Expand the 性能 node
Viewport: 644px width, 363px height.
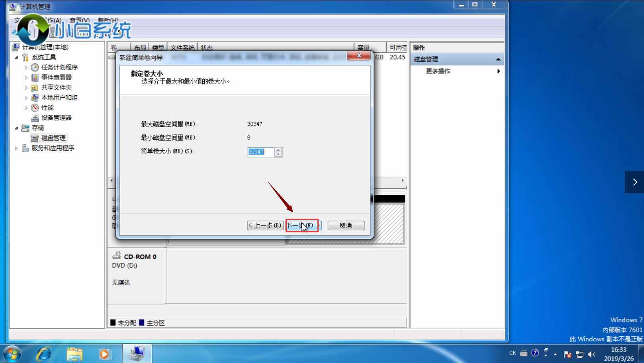pyautogui.click(x=26, y=108)
